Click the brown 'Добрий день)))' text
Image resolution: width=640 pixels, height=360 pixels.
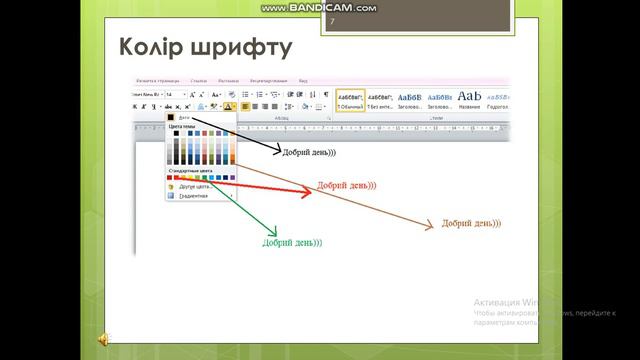[471, 223]
